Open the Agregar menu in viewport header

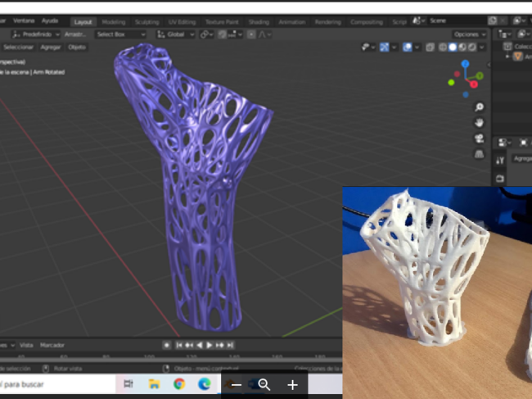[51, 48]
